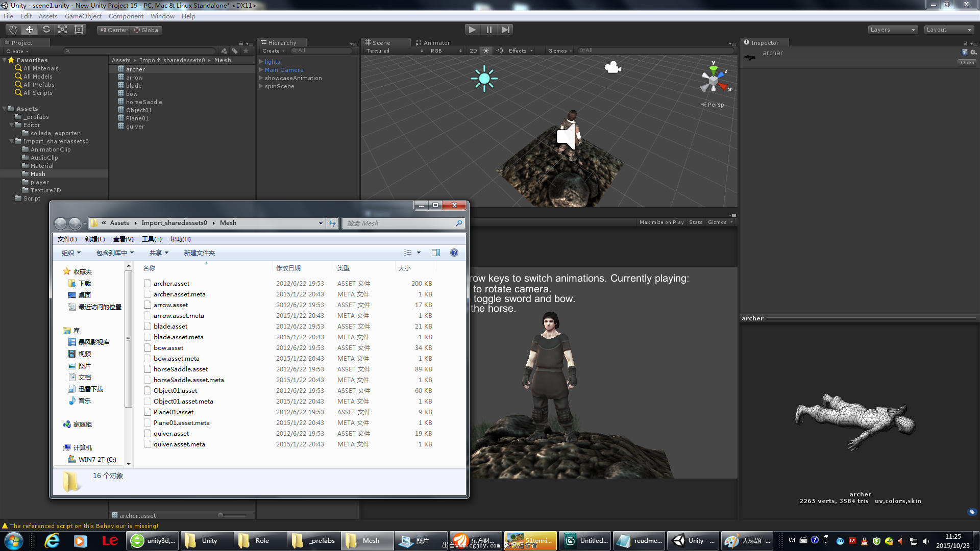This screenshot has height=551, width=980.
Task: Click the Hierarchy search field
Action: tap(321, 51)
